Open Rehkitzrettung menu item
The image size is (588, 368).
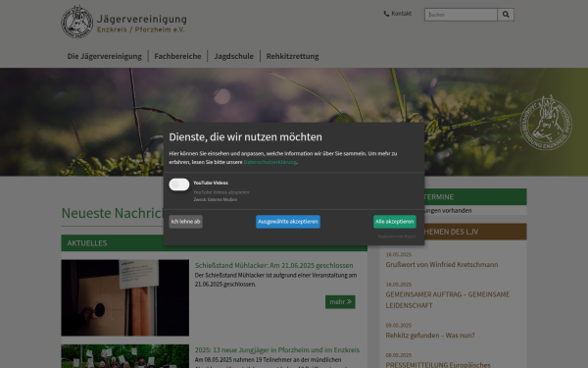pos(292,56)
